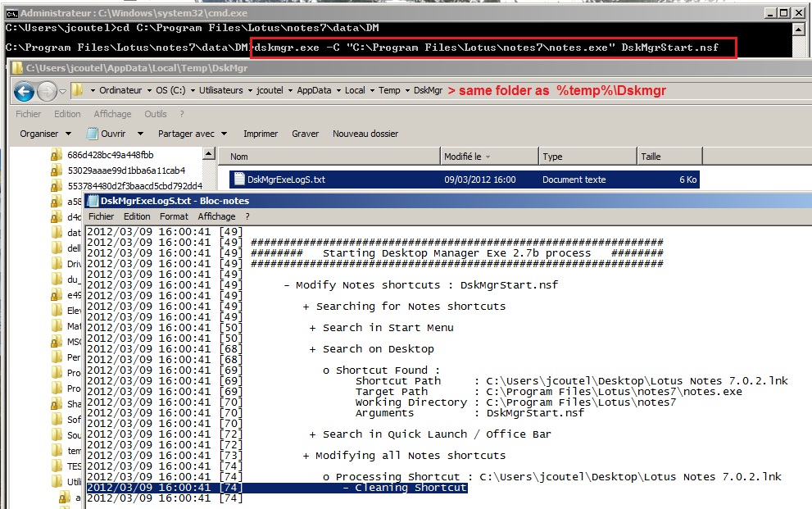Select the DskMgr breadcrumb segment
Viewport: 812px width, 509px height.
click(428, 90)
